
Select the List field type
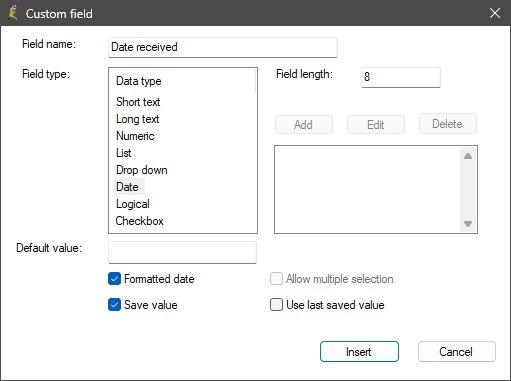pyautogui.click(x=123, y=153)
